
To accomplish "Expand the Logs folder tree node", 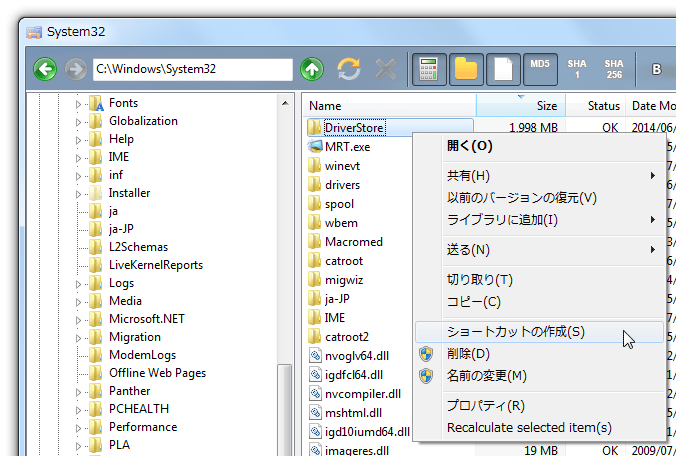I will (x=78, y=284).
